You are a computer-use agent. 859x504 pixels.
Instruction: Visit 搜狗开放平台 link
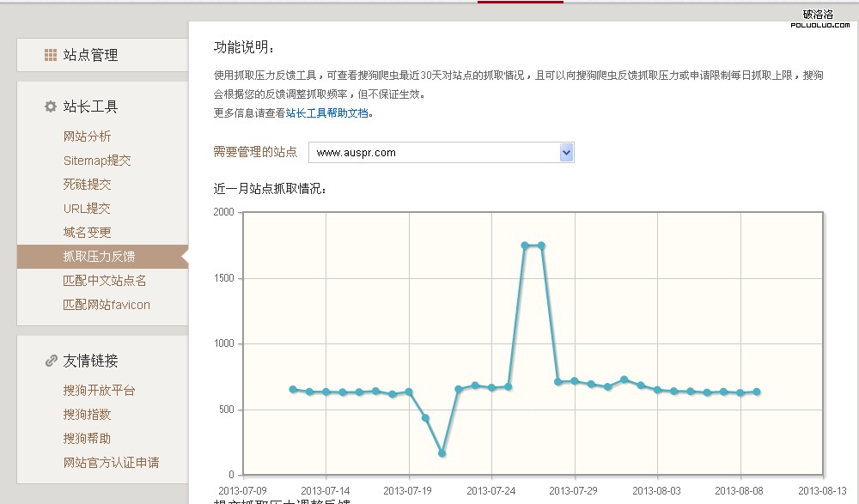coord(99,391)
